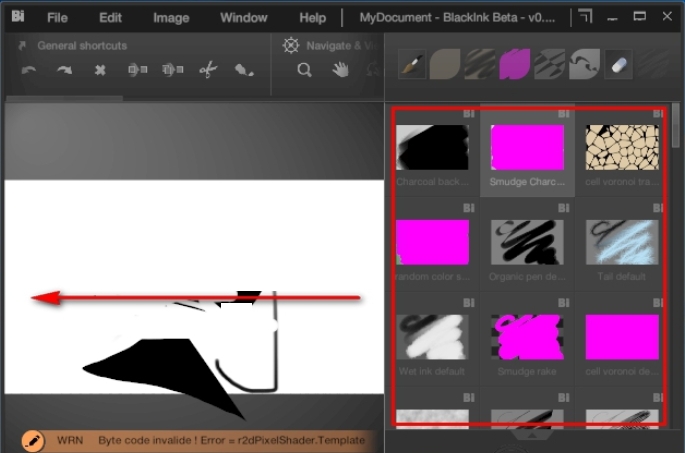
Task: Click the Navigate & View wheel icon
Action: pyautogui.click(x=291, y=45)
